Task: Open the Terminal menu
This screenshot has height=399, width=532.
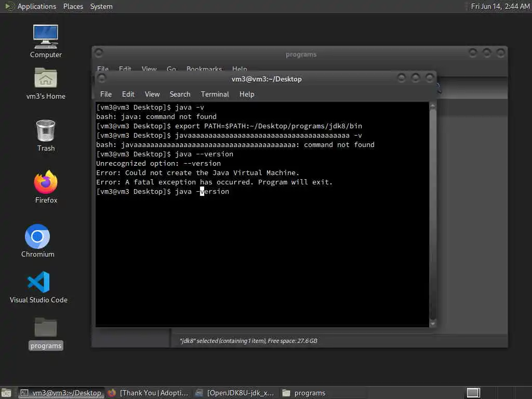Action: [x=215, y=95]
